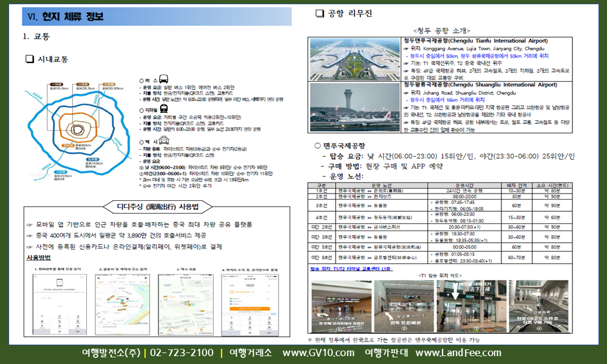Click the 야간 6호선 row label
This screenshot has width=607, height=364.
tap(322, 257)
